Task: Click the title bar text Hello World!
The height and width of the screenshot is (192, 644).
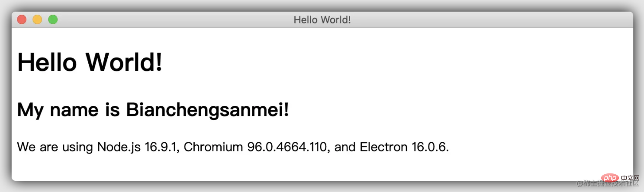Action: pos(322,20)
